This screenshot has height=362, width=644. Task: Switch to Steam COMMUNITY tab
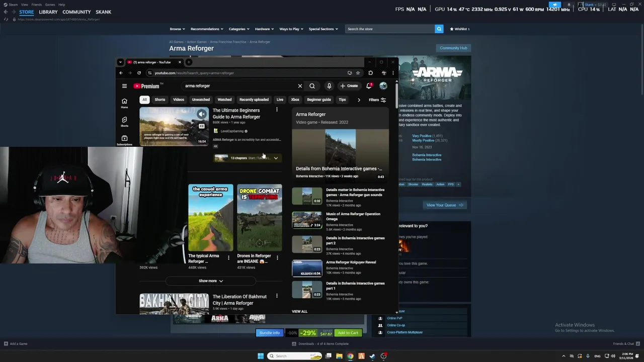click(76, 12)
